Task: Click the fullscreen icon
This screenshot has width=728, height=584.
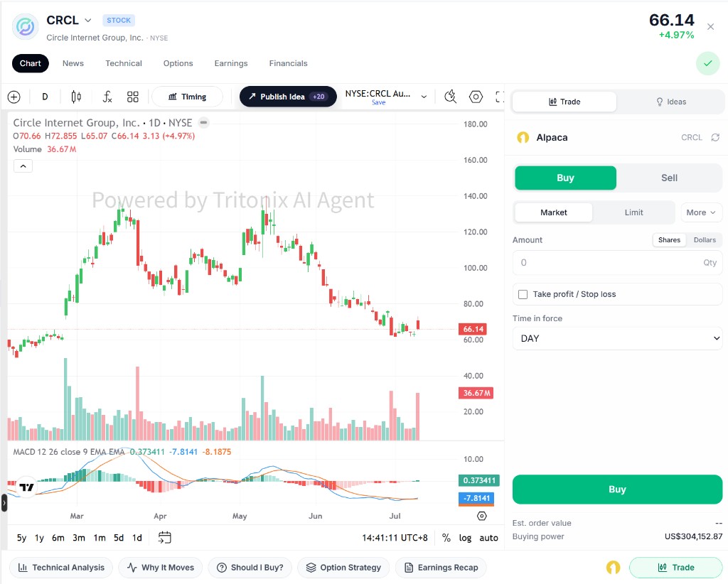Action: [x=500, y=97]
